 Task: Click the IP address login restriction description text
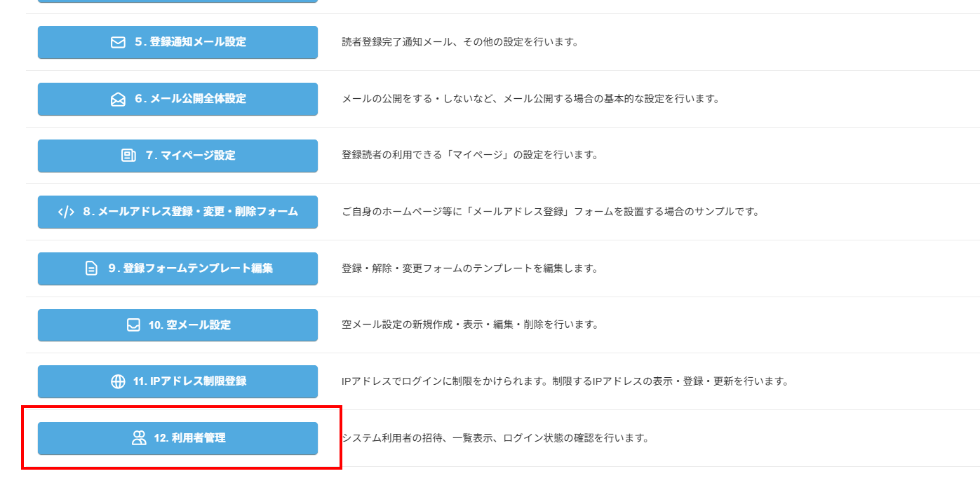coord(565,382)
